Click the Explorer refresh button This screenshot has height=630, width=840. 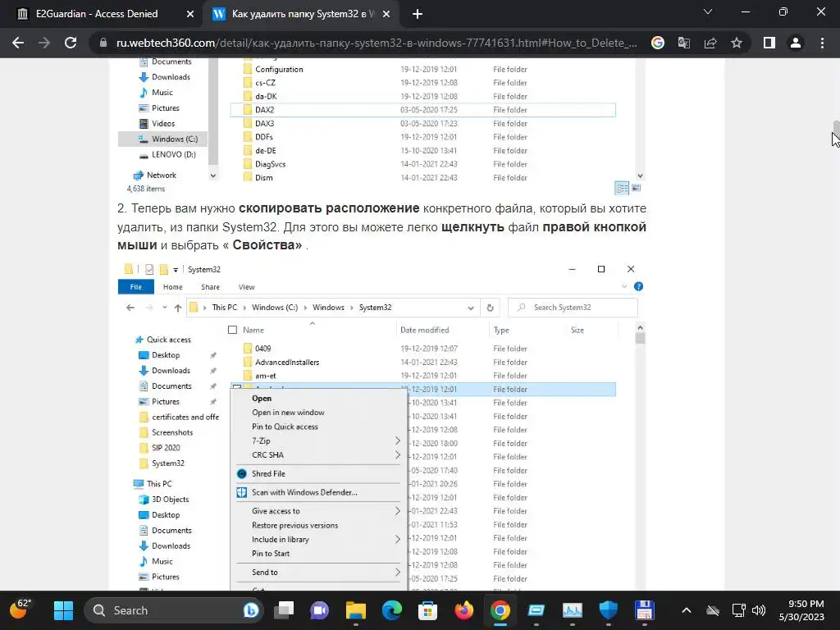490,308
